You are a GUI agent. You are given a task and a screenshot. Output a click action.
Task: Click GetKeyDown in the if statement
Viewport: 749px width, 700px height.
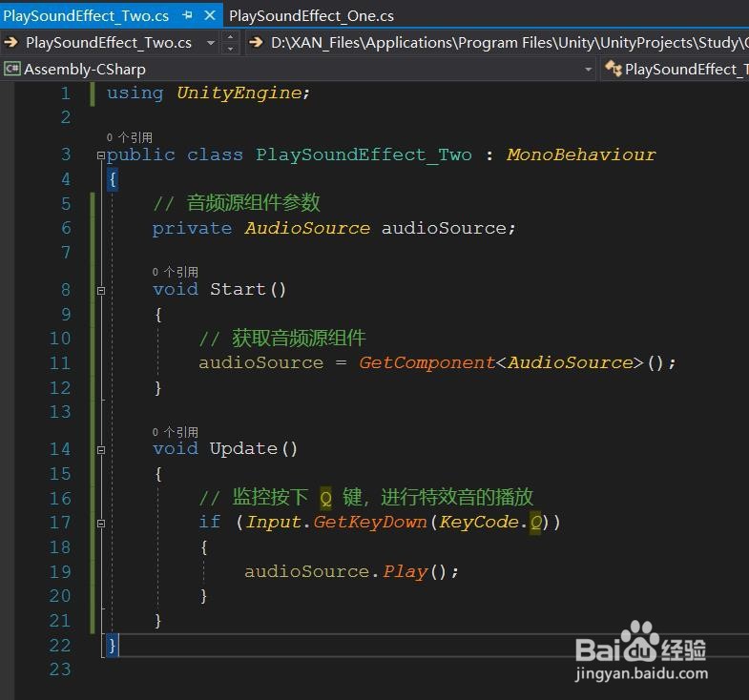coord(370,522)
